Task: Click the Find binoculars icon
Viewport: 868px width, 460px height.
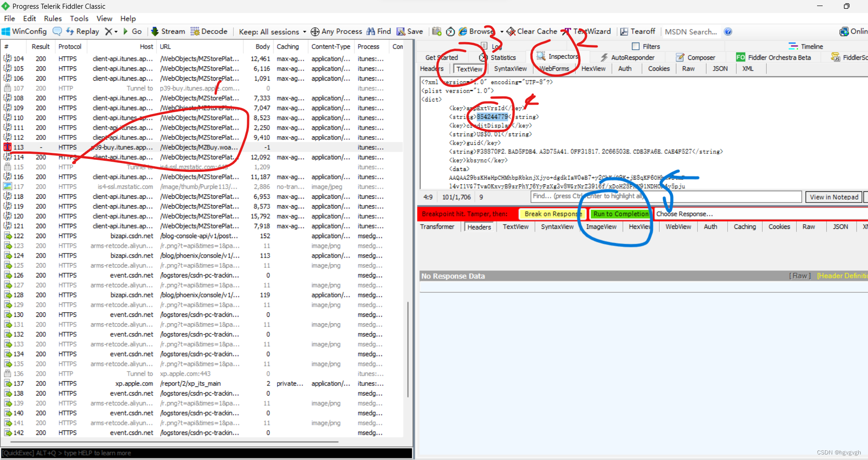Action: click(x=371, y=32)
